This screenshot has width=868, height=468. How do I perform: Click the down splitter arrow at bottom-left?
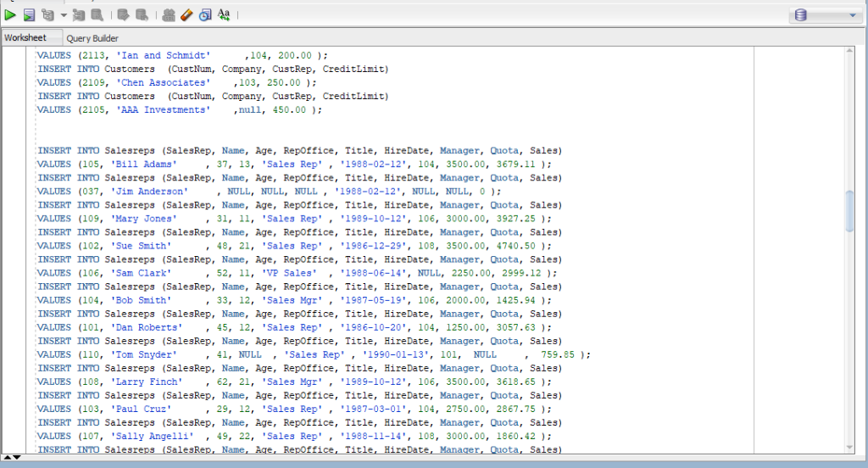17,458
